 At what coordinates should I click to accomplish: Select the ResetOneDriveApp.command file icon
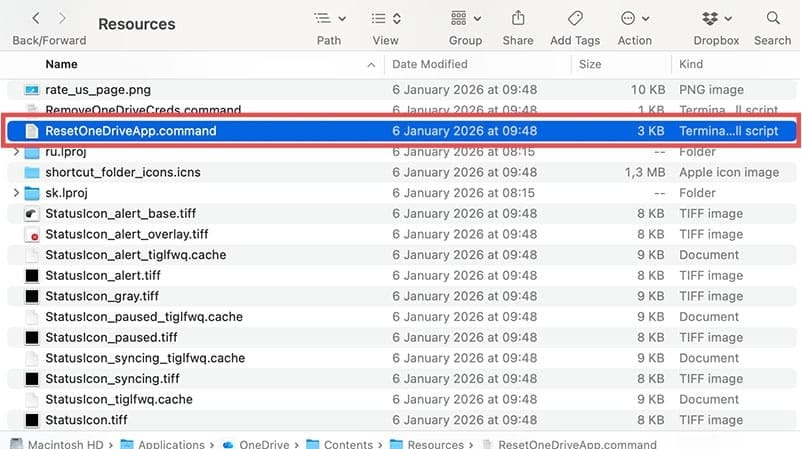click(32, 131)
